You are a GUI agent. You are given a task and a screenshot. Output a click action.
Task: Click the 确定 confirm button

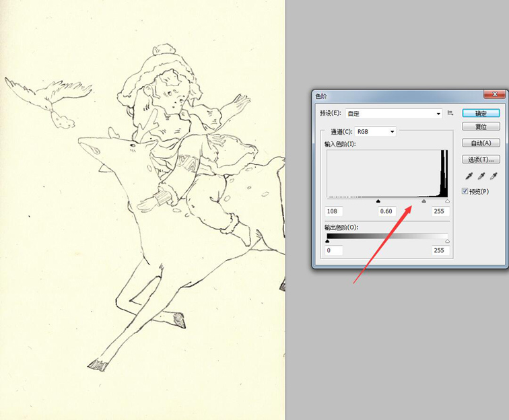481,113
